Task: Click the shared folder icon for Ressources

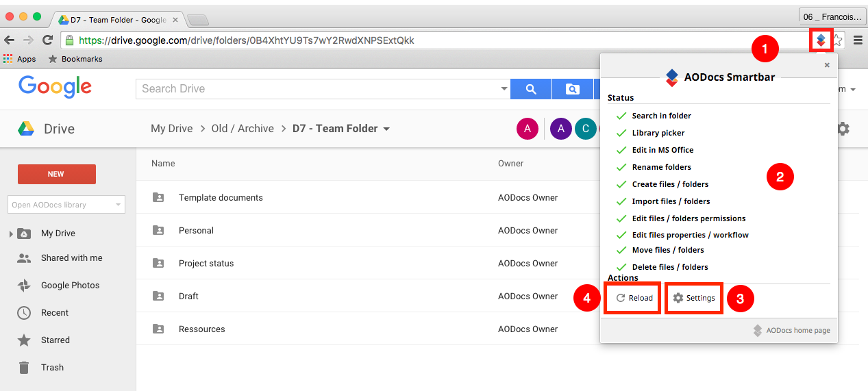Action: (x=158, y=329)
